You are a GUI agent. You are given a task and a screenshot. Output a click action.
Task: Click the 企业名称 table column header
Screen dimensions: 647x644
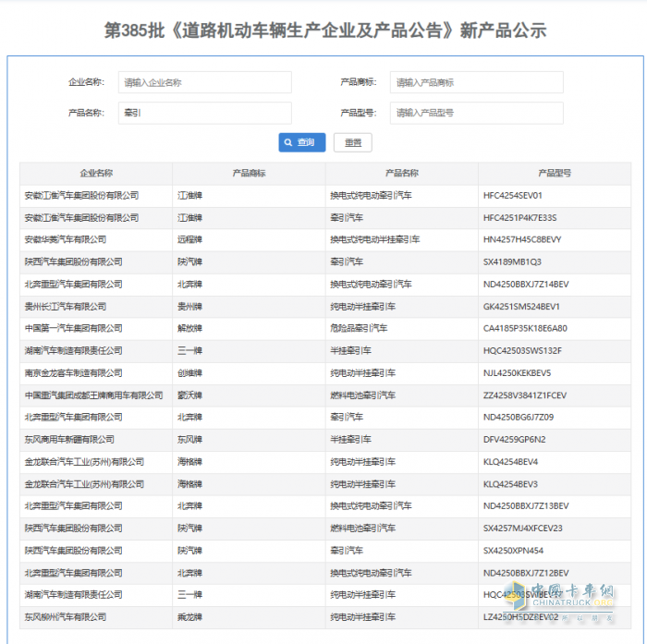pyautogui.click(x=96, y=173)
